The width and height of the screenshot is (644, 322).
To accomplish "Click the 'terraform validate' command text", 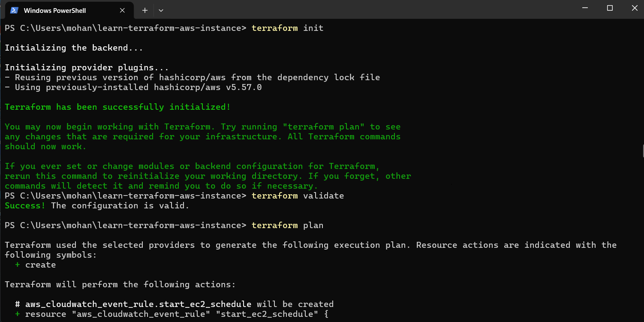I will (298, 196).
